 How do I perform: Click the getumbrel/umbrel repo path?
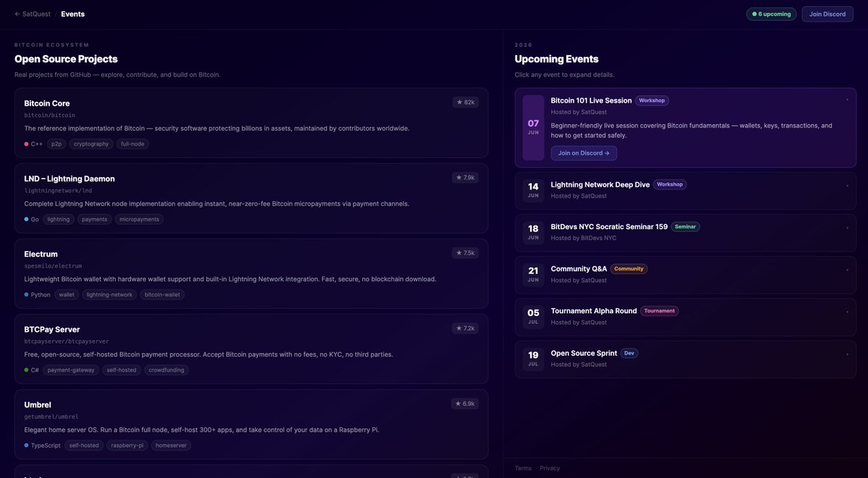pyautogui.click(x=51, y=417)
